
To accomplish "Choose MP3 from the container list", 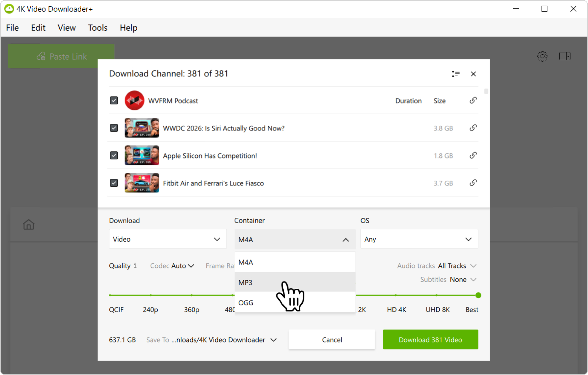I will [x=295, y=282].
